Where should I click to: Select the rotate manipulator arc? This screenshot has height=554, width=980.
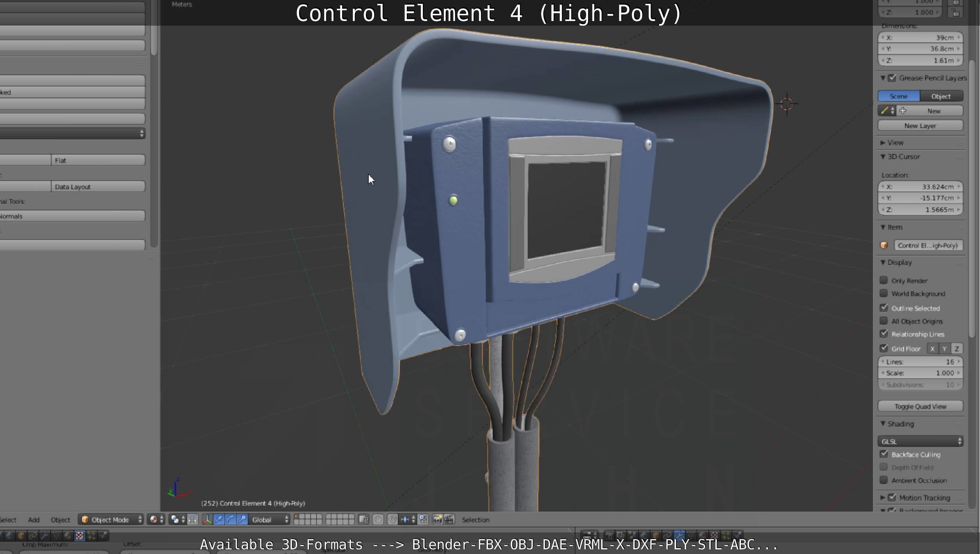point(231,519)
